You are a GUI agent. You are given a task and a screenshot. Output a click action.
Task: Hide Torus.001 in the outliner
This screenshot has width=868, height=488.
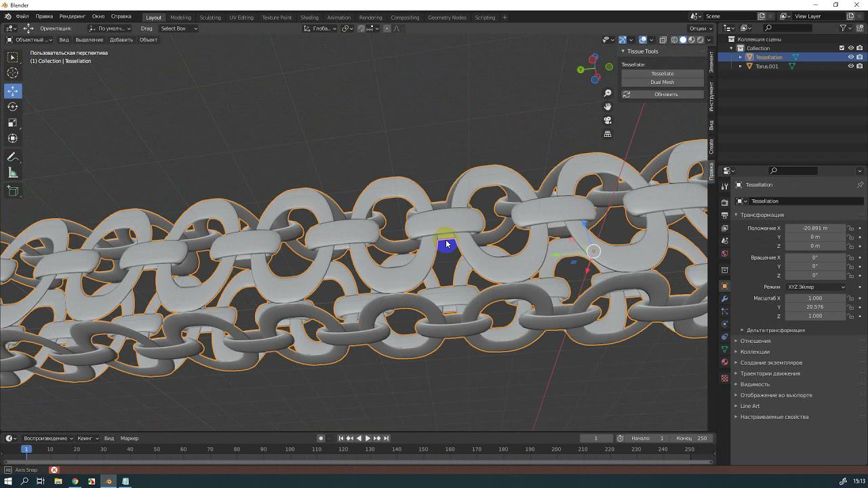[x=850, y=66]
